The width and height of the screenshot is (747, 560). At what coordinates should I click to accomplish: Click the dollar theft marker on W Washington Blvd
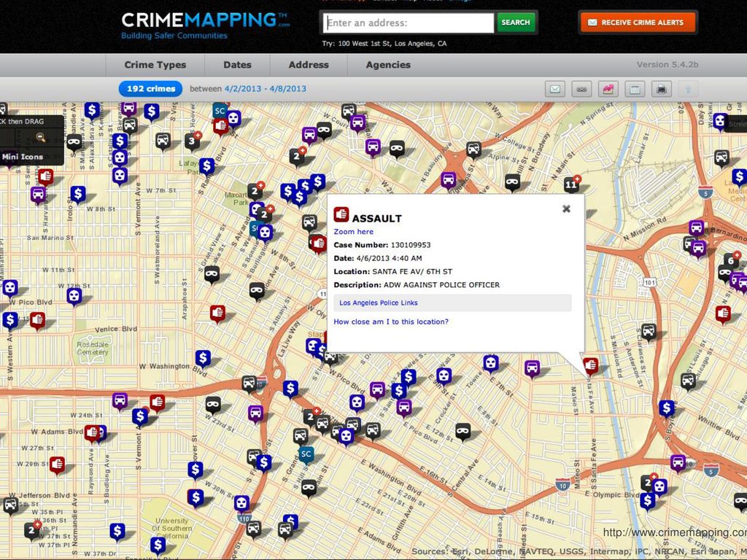point(203,357)
